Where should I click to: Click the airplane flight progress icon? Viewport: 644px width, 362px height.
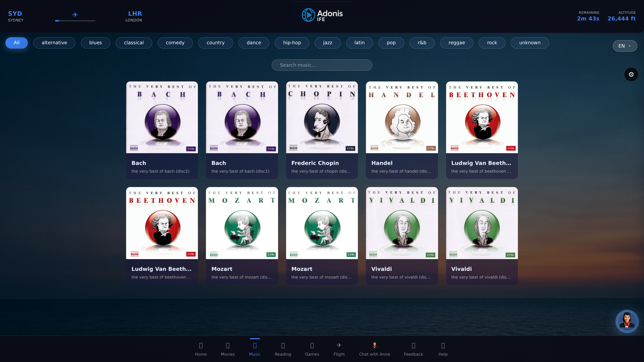pyautogui.click(x=75, y=14)
